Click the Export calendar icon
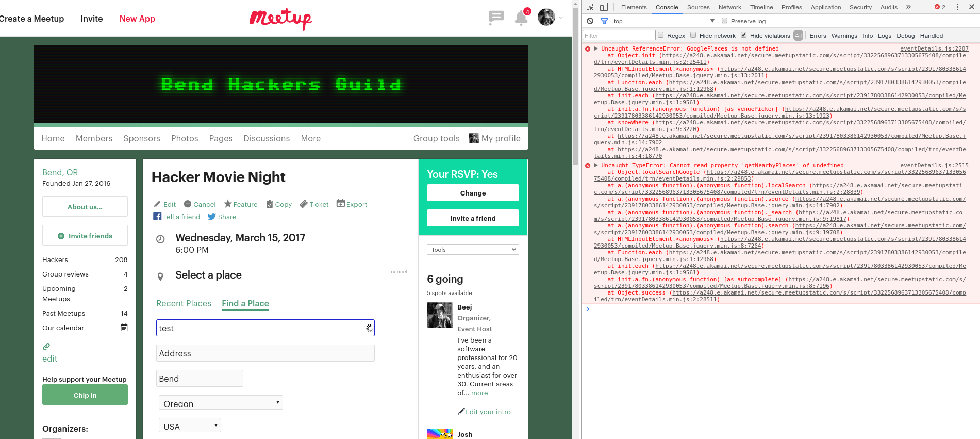Viewport: 980px width, 439px height. pyautogui.click(x=341, y=203)
